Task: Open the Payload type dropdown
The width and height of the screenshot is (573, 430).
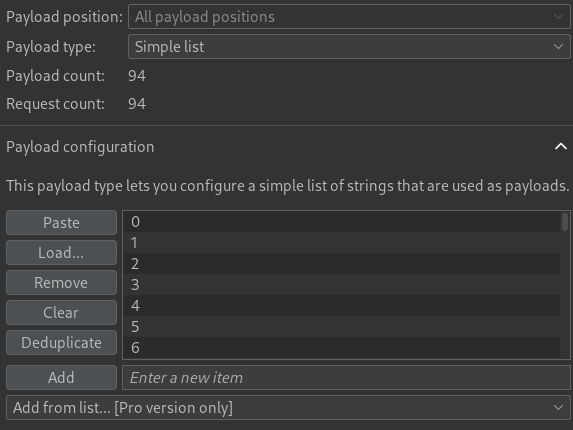Action: pyautogui.click(x=349, y=46)
